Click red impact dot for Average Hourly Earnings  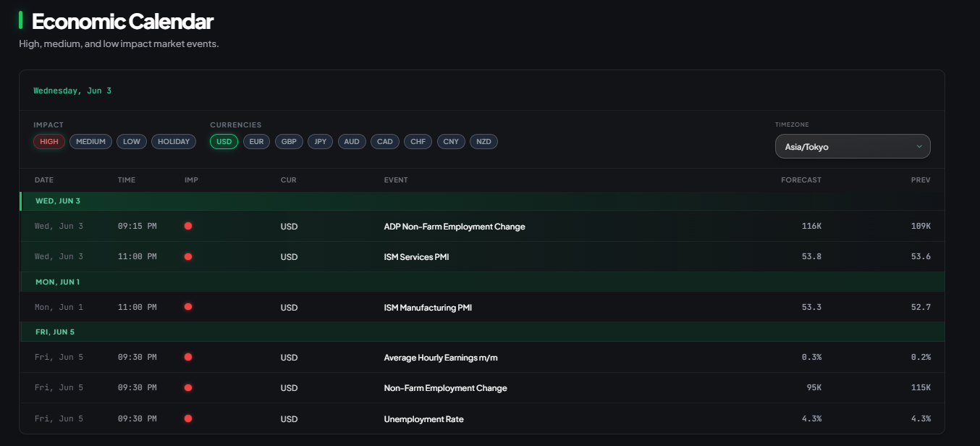tap(188, 357)
